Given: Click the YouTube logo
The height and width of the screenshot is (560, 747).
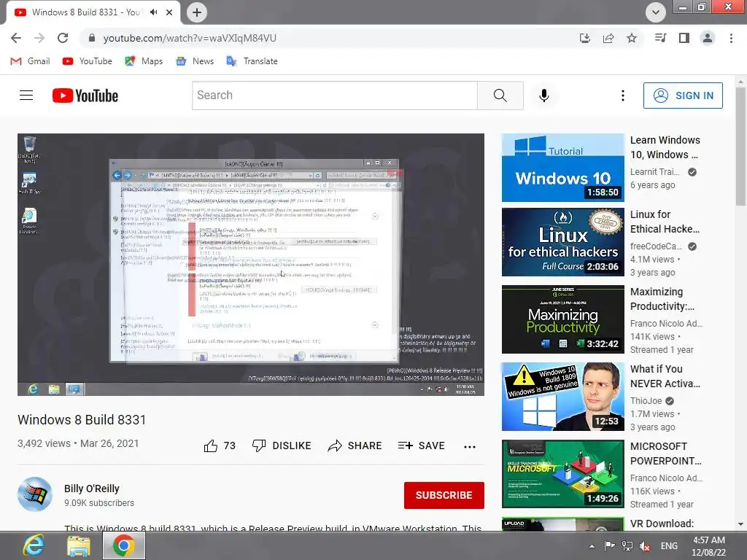Looking at the screenshot, I should tap(85, 96).
